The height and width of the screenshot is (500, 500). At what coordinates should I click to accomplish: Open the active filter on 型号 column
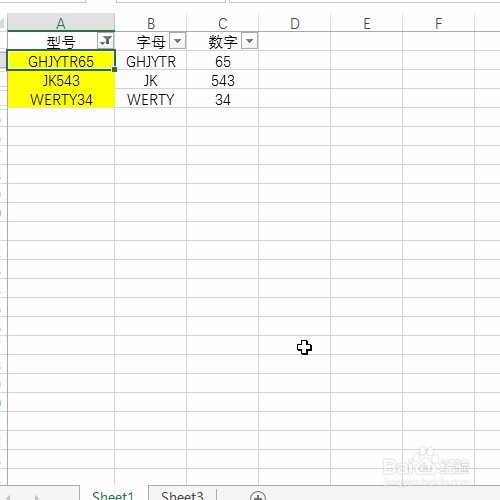(106, 41)
